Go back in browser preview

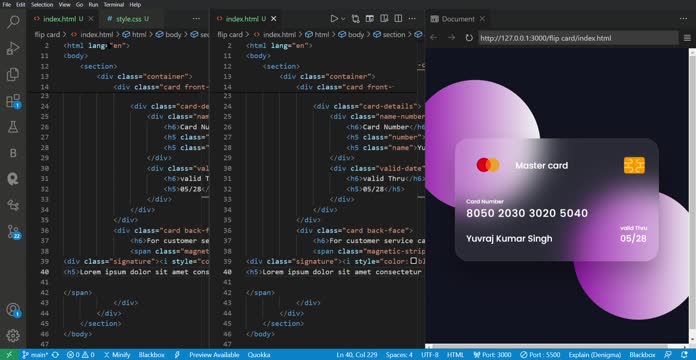pyautogui.click(x=434, y=38)
